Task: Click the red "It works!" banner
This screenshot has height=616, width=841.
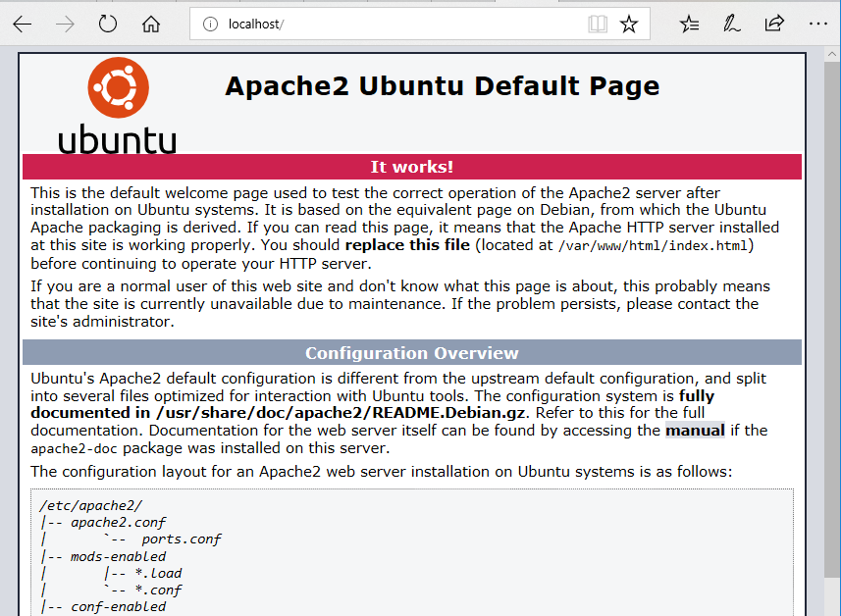Action: click(412, 167)
